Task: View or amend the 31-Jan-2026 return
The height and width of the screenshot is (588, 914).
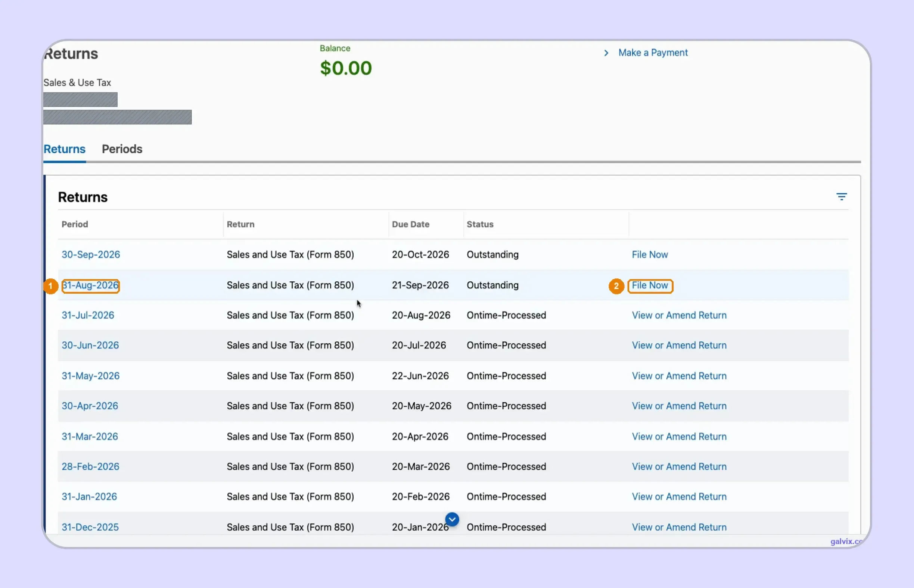Action: click(679, 497)
